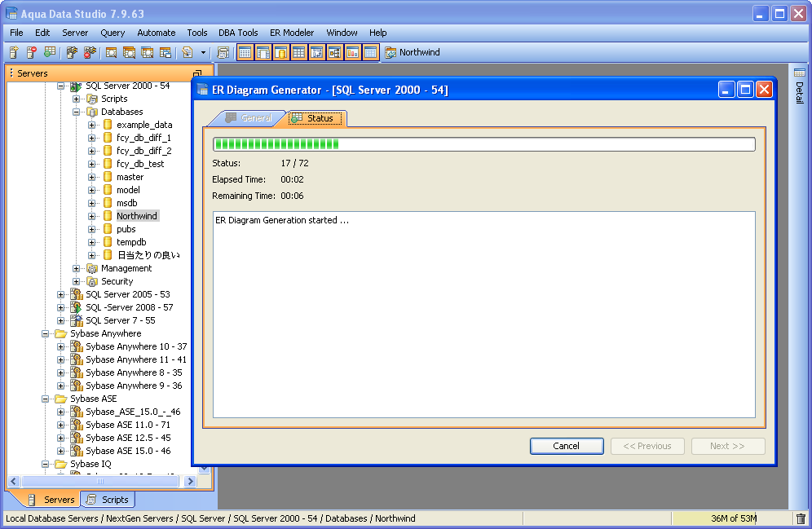The width and height of the screenshot is (812, 529).
Task: Click the pubs database cylinder icon
Action: pyautogui.click(x=108, y=229)
